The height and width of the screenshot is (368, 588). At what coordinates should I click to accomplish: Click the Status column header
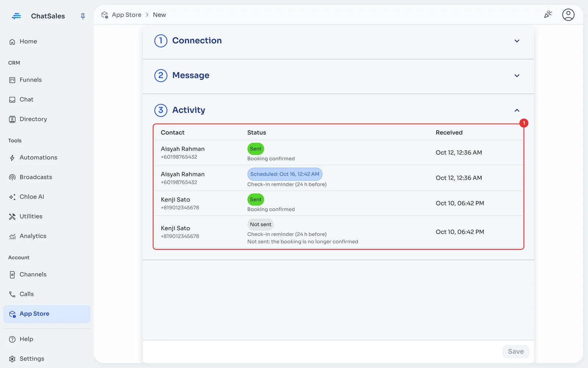pyautogui.click(x=257, y=132)
